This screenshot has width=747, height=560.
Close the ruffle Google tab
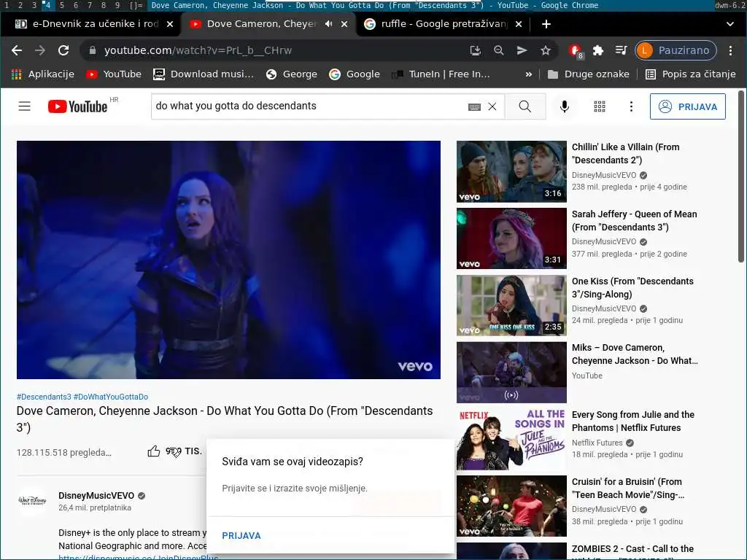pyautogui.click(x=519, y=24)
